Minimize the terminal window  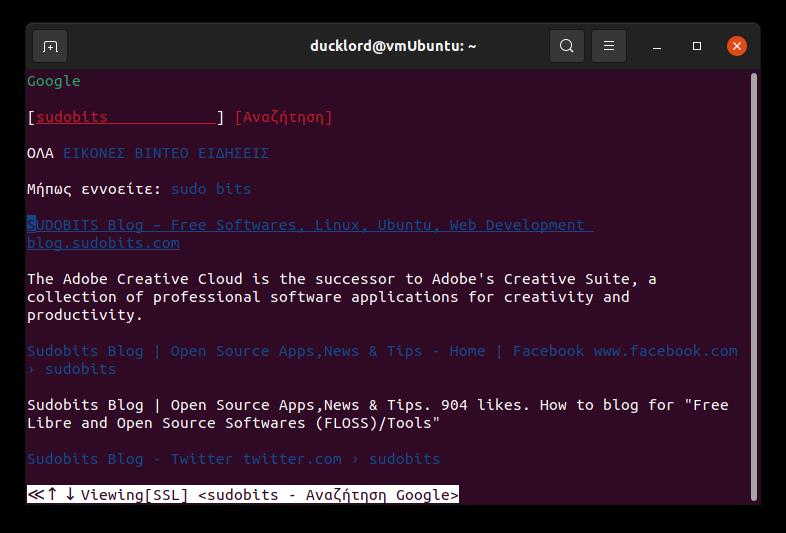(x=657, y=46)
